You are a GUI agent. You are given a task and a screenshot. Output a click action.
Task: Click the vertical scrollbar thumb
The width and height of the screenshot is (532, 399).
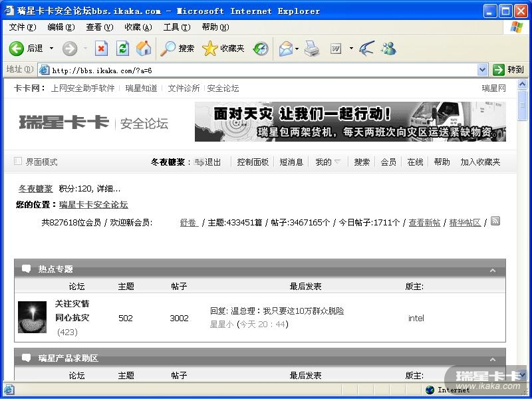523,105
